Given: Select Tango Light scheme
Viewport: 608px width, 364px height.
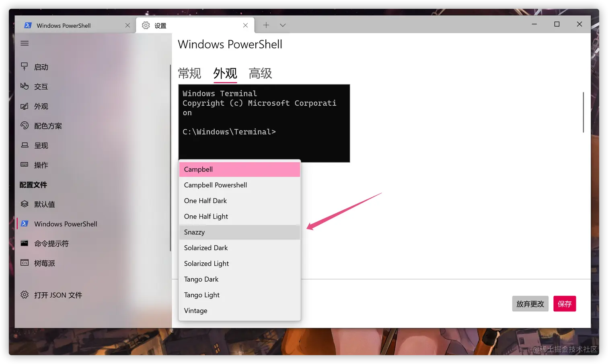Looking at the screenshot, I should 240,294.
